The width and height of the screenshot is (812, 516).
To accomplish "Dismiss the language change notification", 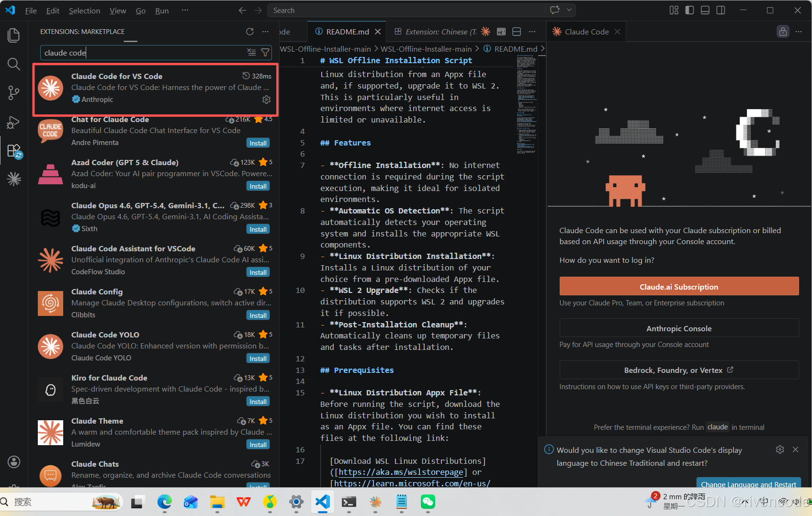I will 795,449.
